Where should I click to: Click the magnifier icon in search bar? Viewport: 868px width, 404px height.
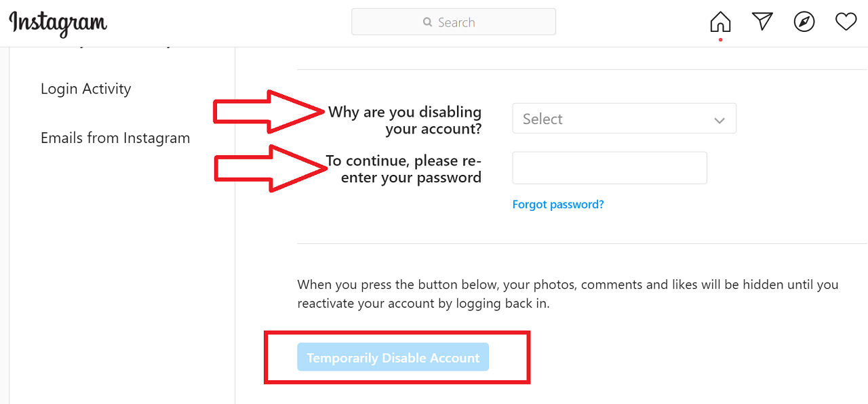pyautogui.click(x=427, y=22)
